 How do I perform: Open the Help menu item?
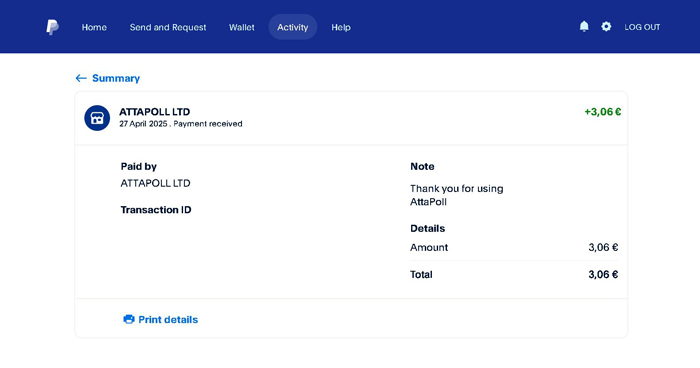[341, 27]
